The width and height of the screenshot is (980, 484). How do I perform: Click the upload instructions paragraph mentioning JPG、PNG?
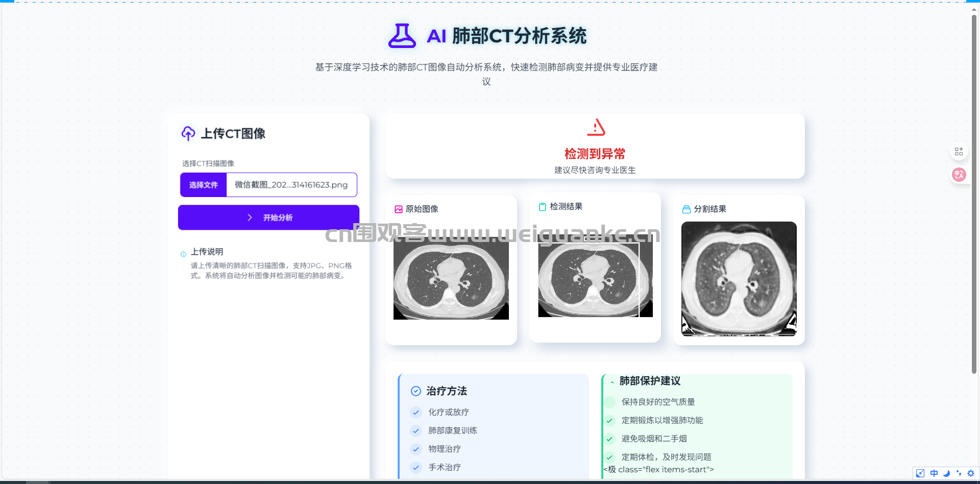271,271
